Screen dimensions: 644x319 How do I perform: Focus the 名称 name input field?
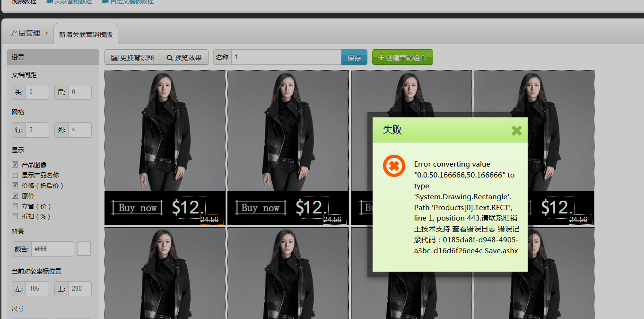pyautogui.click(x=286, y=57)
